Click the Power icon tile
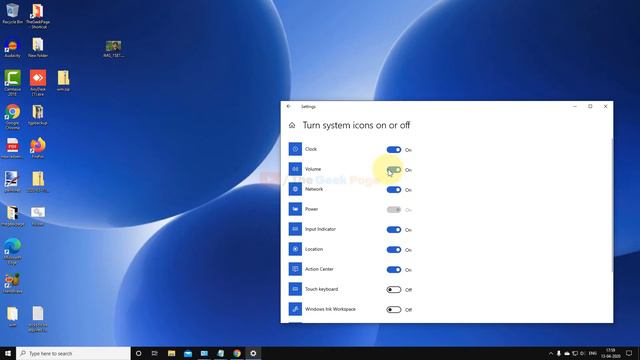Viewport: 640px width, 360px height. coord(295,209)
